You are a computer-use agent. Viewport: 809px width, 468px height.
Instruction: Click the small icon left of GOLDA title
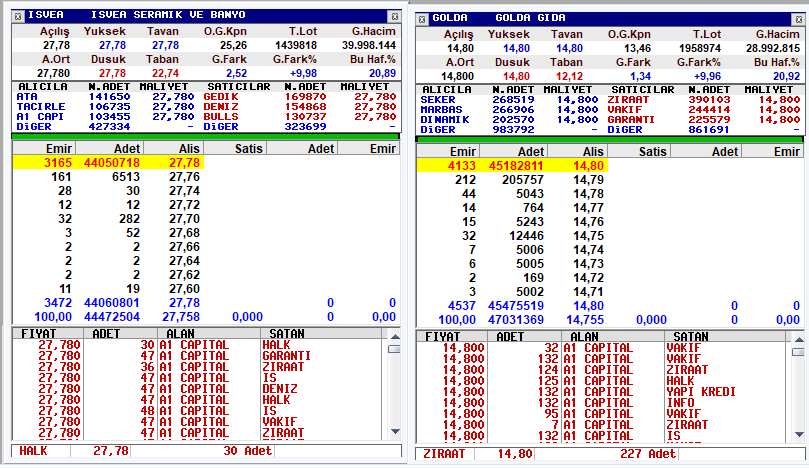422,19
